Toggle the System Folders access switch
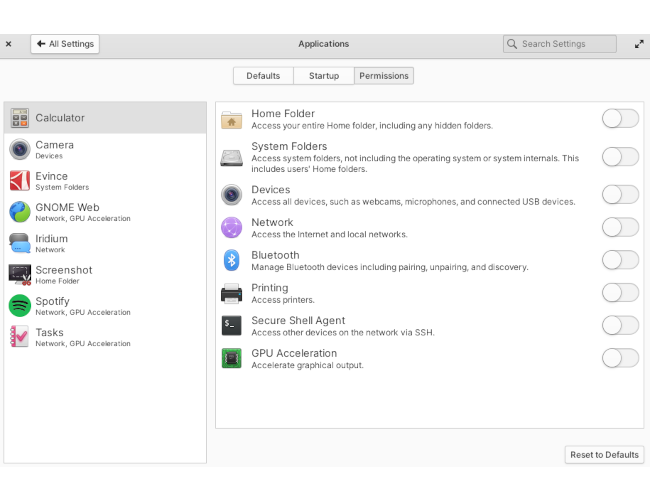The image size is (650, 500). (x=620, y=157)
